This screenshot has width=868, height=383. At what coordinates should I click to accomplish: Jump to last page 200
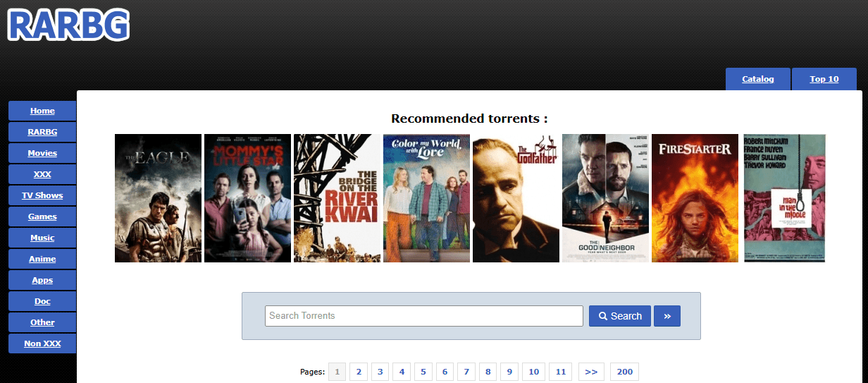pyautogui.click(x=624, y=372)
